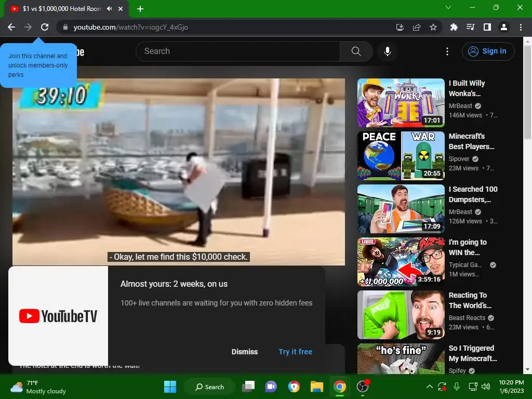Click the Spifey channel name
532x399 pixels.
457,370
